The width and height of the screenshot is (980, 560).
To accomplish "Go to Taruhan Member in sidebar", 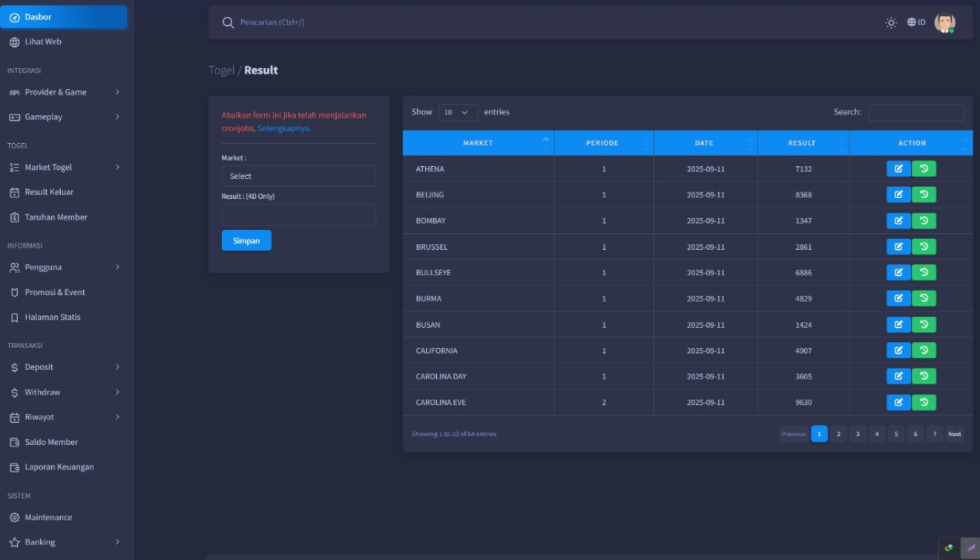I will (56, 217).
